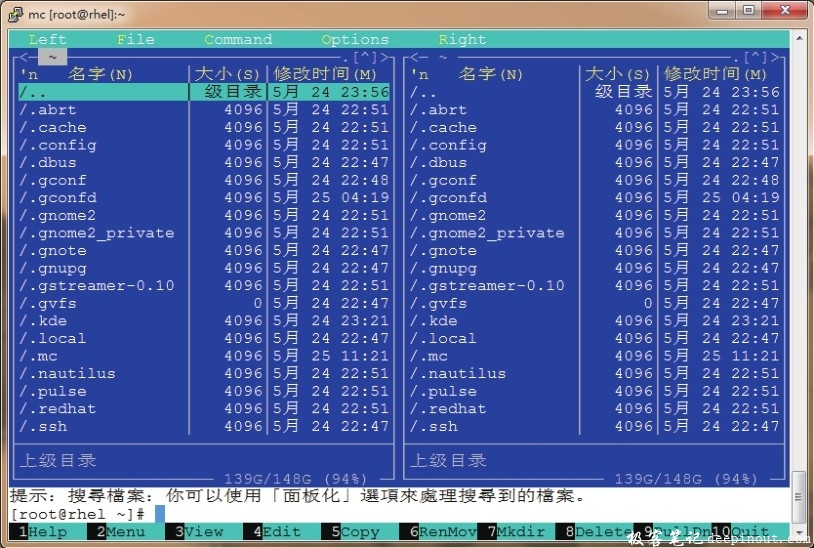
Task: Sort left panel by 名字(N) column
Action: (100, 74)
